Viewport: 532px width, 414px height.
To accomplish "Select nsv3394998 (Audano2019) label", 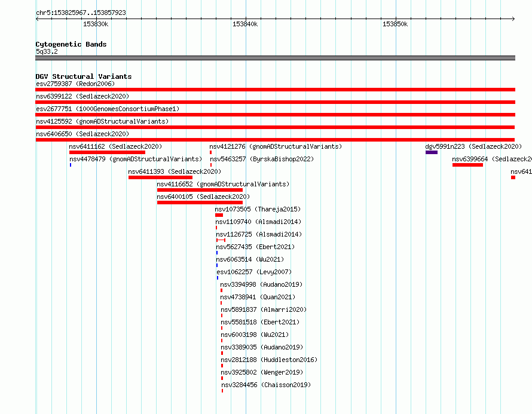I will (261, 284).
